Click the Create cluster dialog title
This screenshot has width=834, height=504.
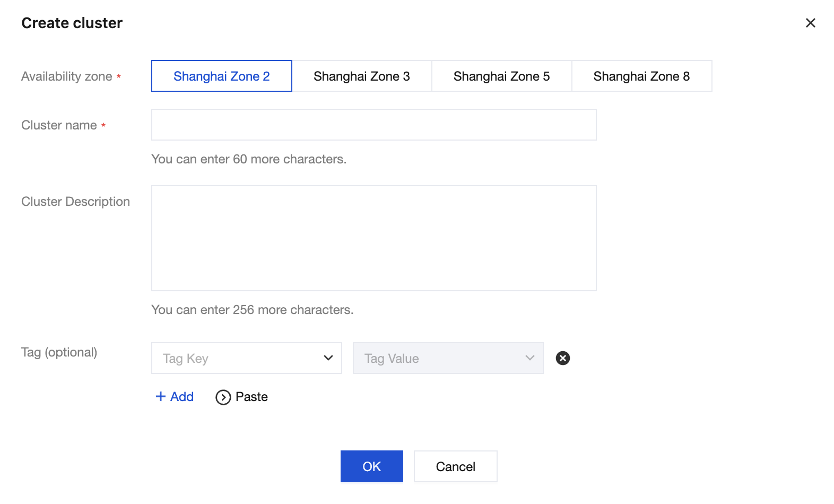coord(72,23)
